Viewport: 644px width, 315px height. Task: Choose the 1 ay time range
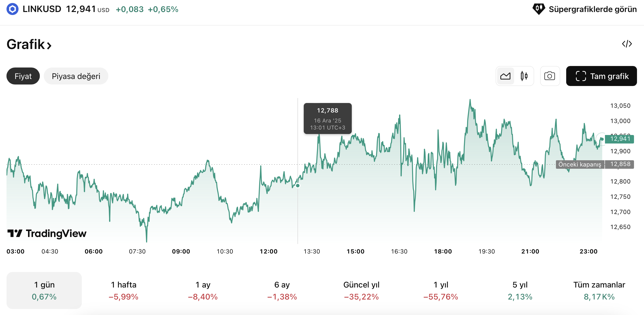pyautogui.click(x=203, y=290)
